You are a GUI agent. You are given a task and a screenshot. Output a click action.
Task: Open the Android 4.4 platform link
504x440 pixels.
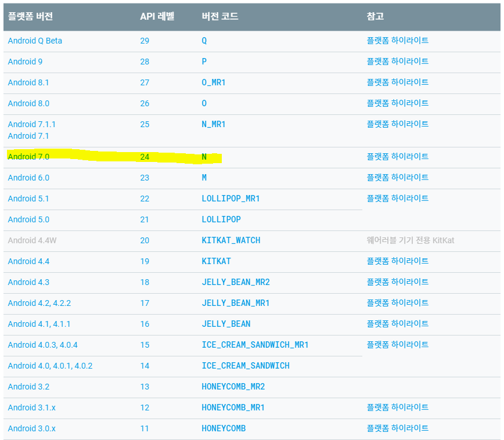click(x=28, y=261)
